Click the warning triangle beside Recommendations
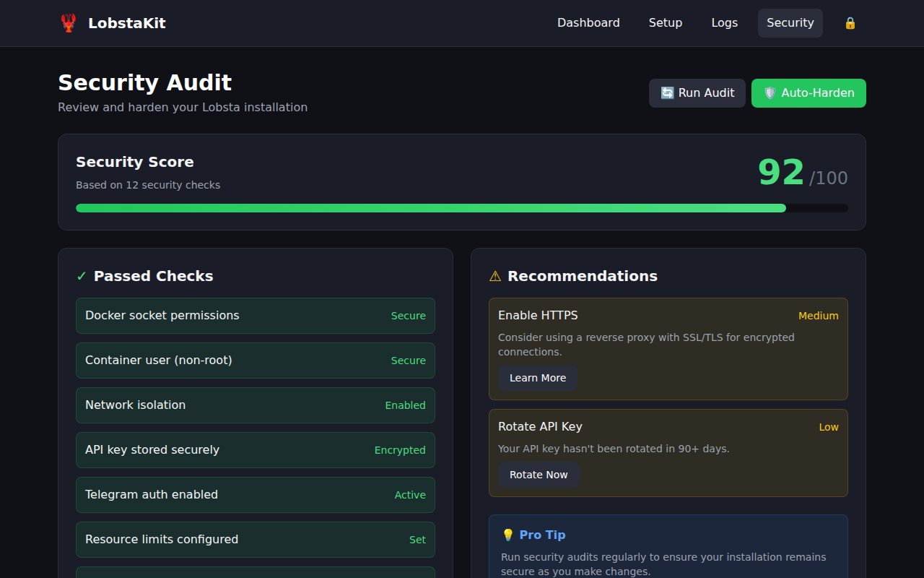 [x=494, y=275]
